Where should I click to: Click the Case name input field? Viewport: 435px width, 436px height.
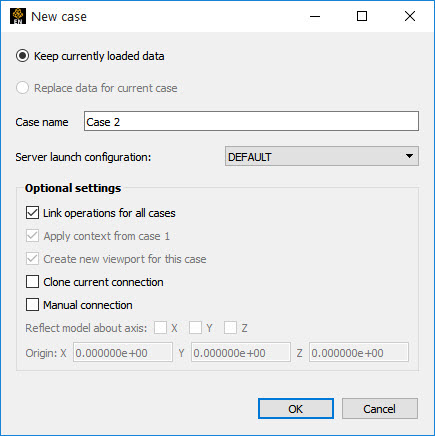[251, 121]
